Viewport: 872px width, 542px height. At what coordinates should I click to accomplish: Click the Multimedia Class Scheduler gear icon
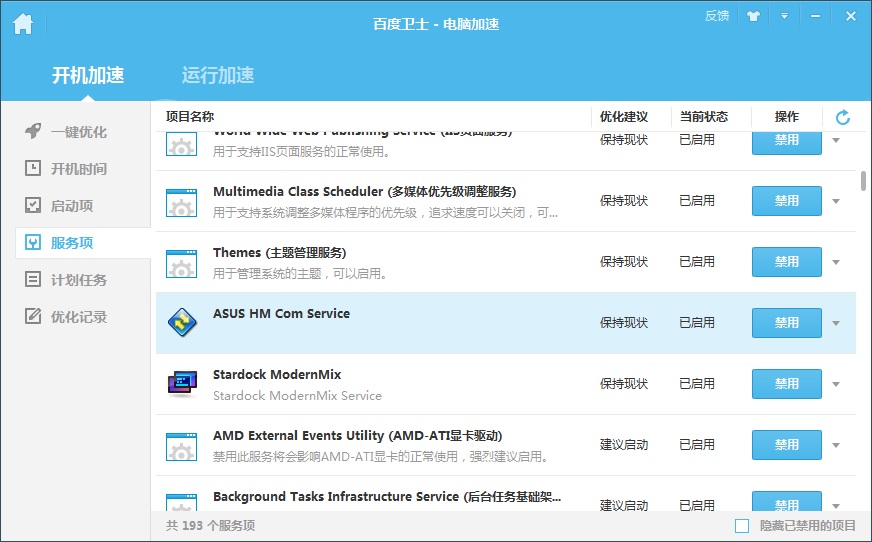tap(181, 203)
